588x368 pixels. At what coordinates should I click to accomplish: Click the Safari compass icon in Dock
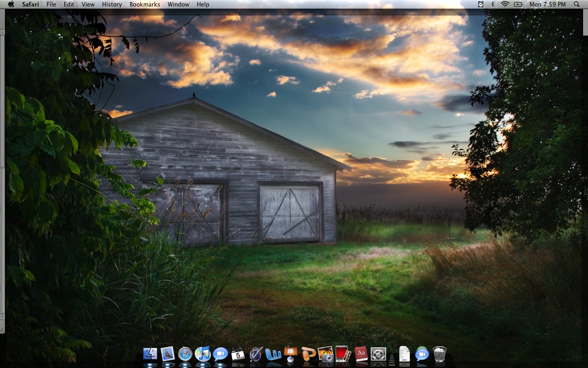pyautogui.click(x=185, y=354)
